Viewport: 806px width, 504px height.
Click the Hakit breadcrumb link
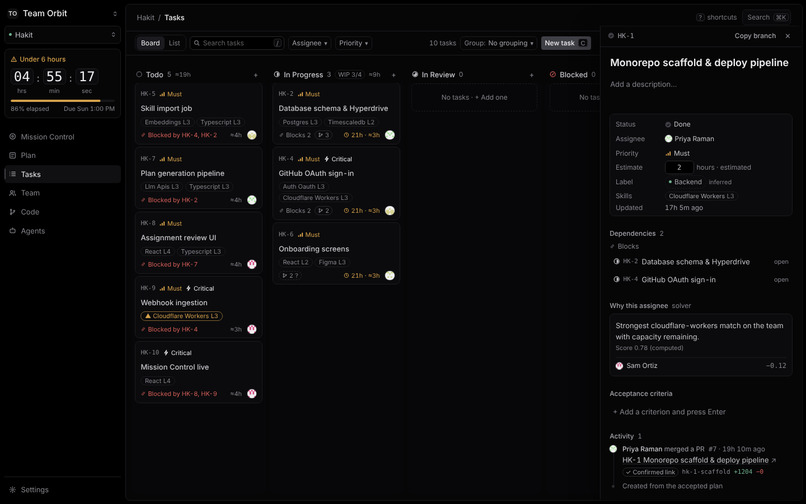[145, 17]
